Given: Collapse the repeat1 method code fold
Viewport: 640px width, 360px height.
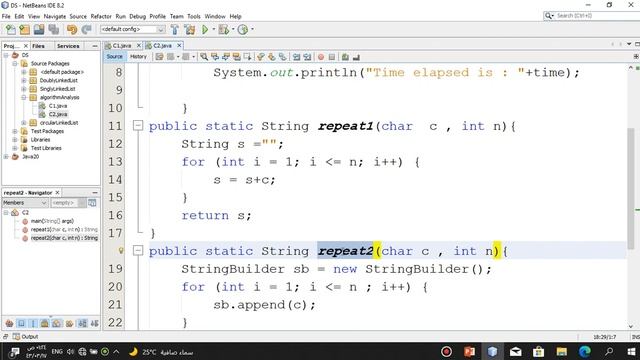Looking at the screenshot, I should [138, 125].
